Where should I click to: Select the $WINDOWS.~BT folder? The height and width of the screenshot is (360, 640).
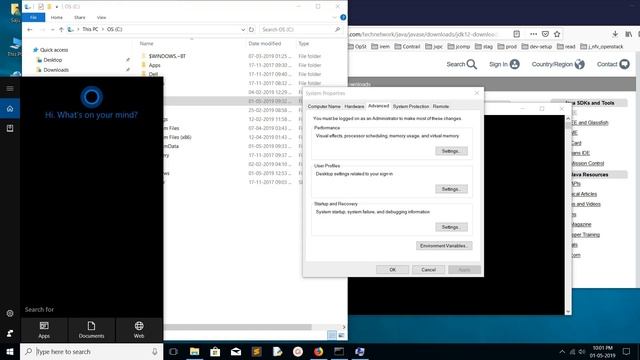167,56
